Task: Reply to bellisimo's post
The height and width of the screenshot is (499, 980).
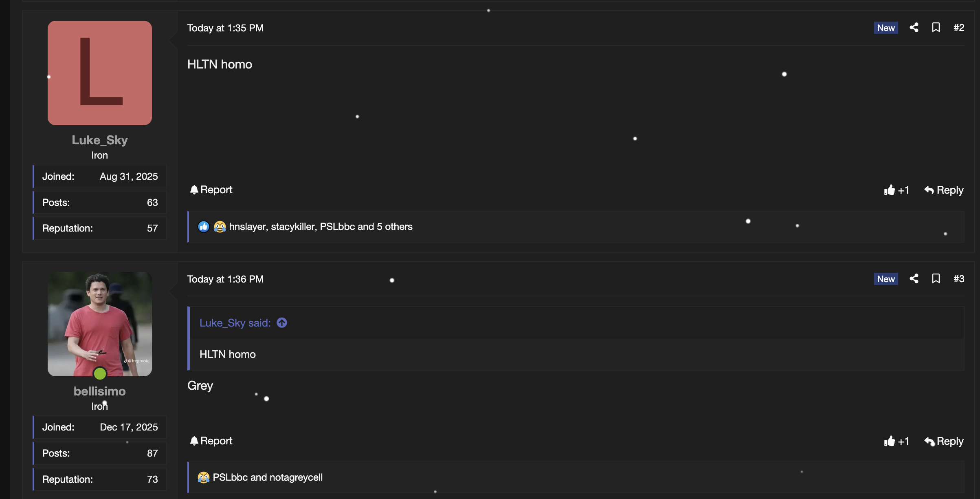Action: [x=944, y=441]
